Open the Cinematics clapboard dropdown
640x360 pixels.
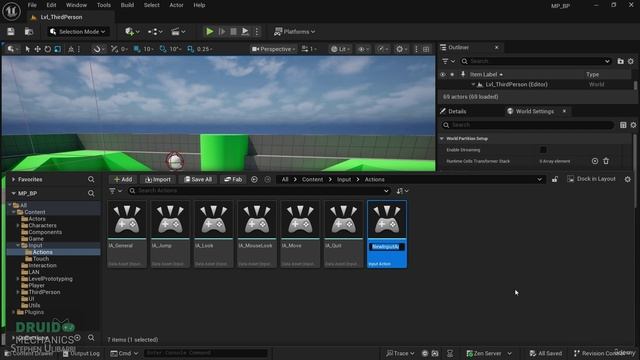click(x=178, y=31)
